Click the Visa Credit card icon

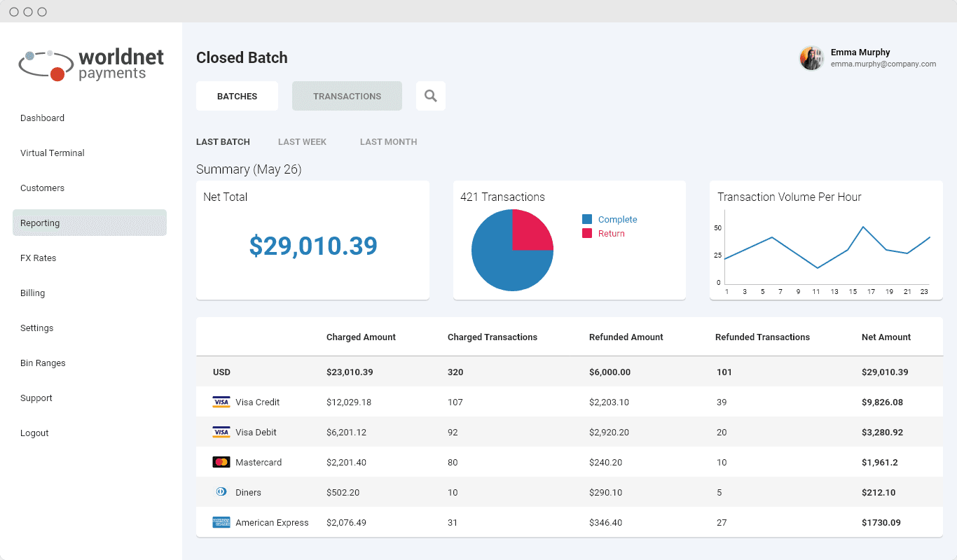point(221,402)
